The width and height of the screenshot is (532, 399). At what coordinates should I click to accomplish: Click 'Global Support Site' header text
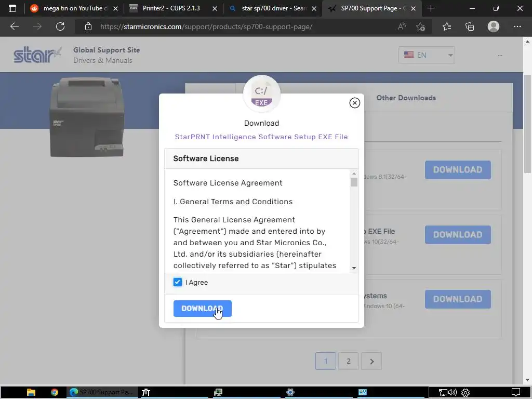click(x=107, y=50)
